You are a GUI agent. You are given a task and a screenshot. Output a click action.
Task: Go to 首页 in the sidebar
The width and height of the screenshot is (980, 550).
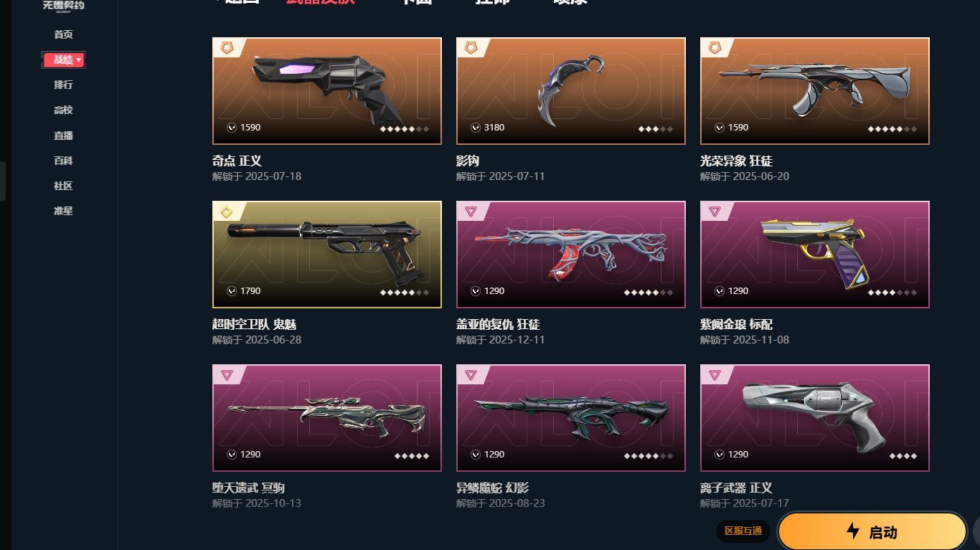point(63,34)
